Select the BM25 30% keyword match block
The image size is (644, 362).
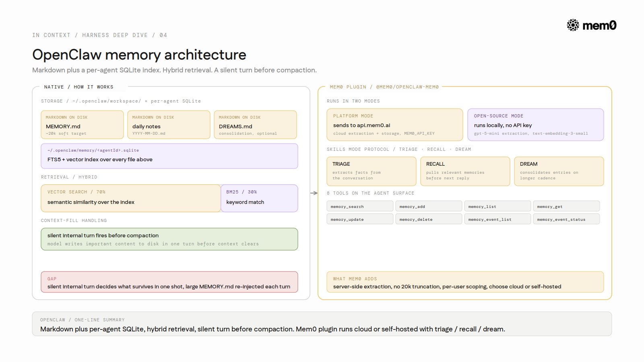(x=259, y=198)
